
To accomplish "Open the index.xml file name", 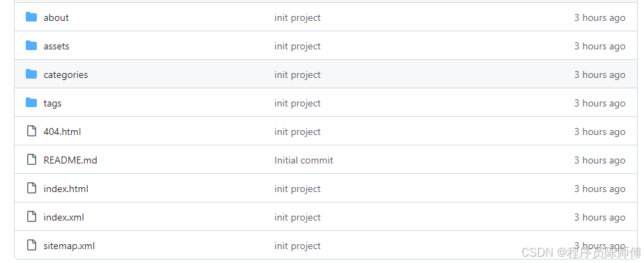I will 63,217.
